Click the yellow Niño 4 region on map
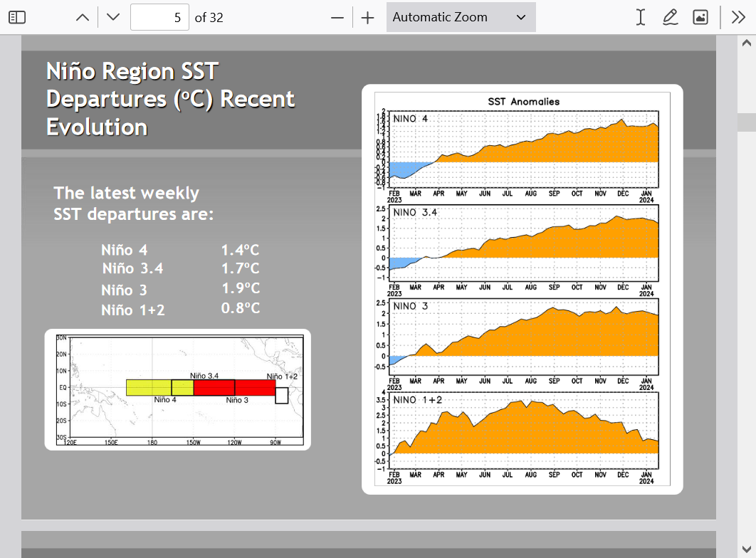 click(149, 387)
